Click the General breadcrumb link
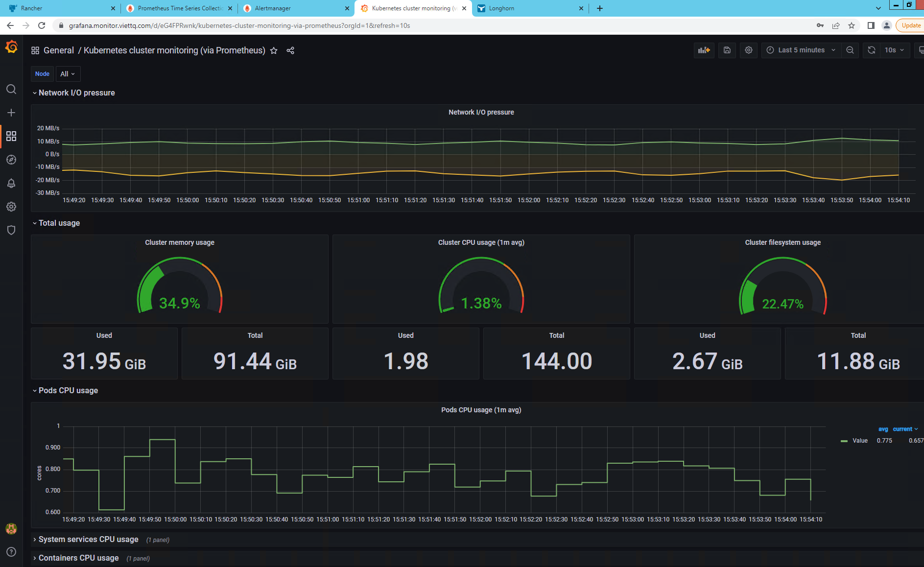The image size is (924, 567). [x=58, y=50]
